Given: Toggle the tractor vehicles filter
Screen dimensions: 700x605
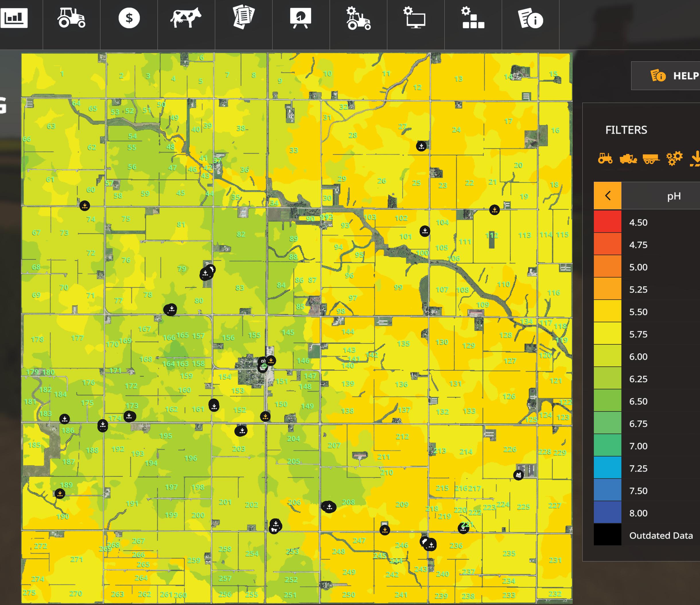Looking at the screenshot, I should tap(605, 158).
